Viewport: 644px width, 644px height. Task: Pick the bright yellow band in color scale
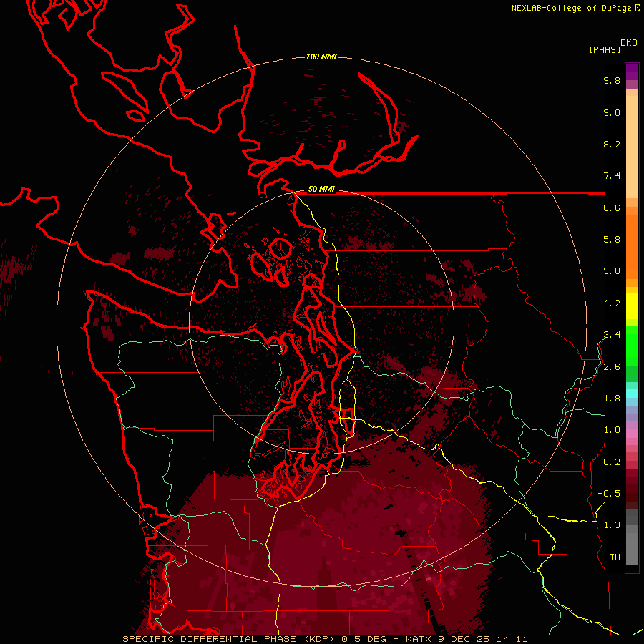[x=632, y=306]
